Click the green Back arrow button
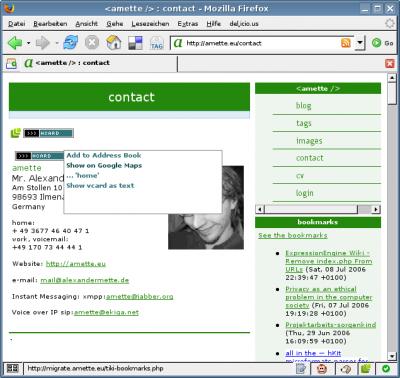 [x=15, y=43]
